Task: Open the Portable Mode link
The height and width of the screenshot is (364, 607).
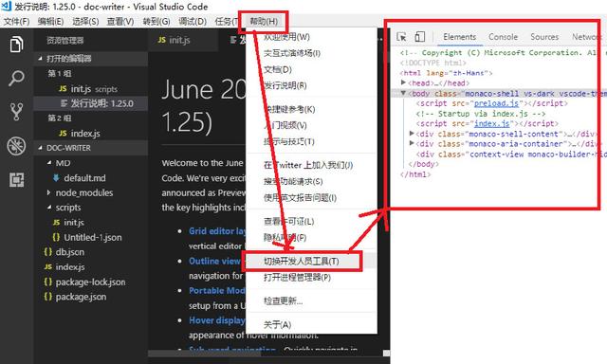Action: point(217,290)
